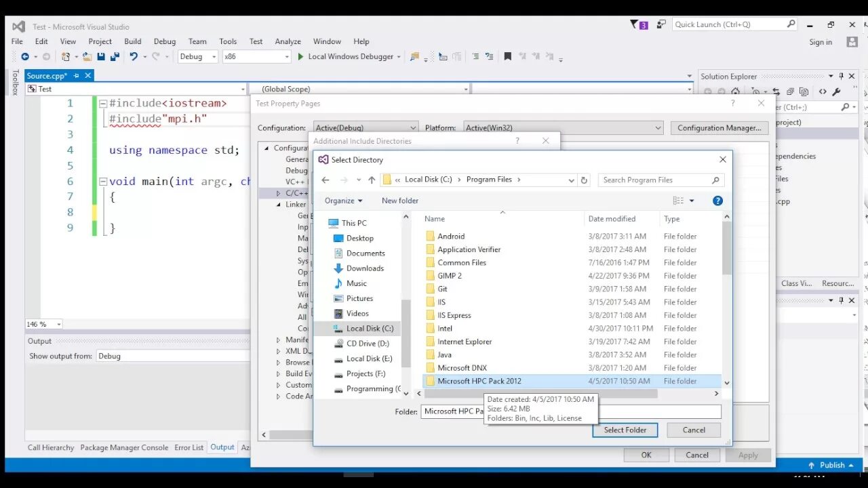Image resolution: width=868 pixels, height=488 pixels.
Task: Expand the C/C++ node in property tree
Action: [278, 193]
